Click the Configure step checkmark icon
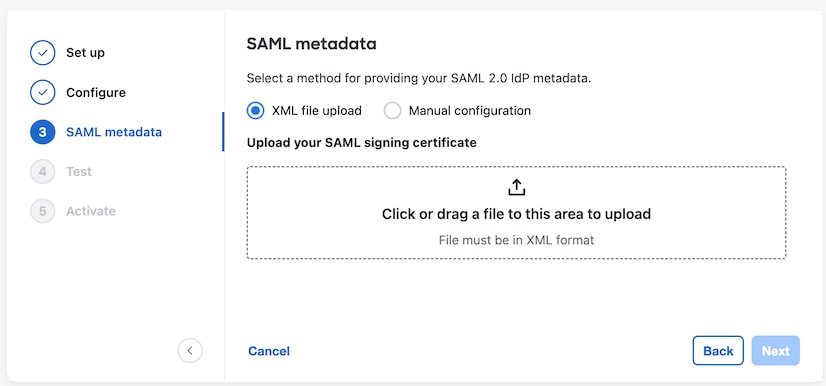826x386 pixels. click(x=43, y=93)
